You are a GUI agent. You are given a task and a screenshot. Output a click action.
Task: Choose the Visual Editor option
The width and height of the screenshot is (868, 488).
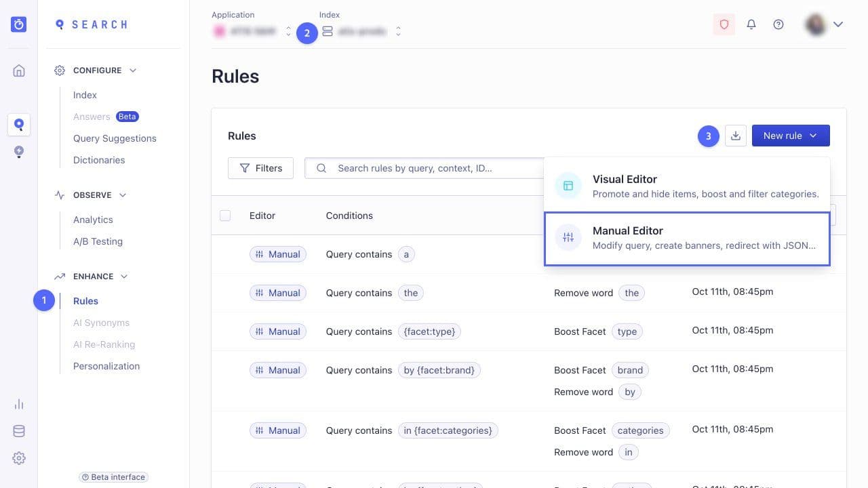[687, 186]
